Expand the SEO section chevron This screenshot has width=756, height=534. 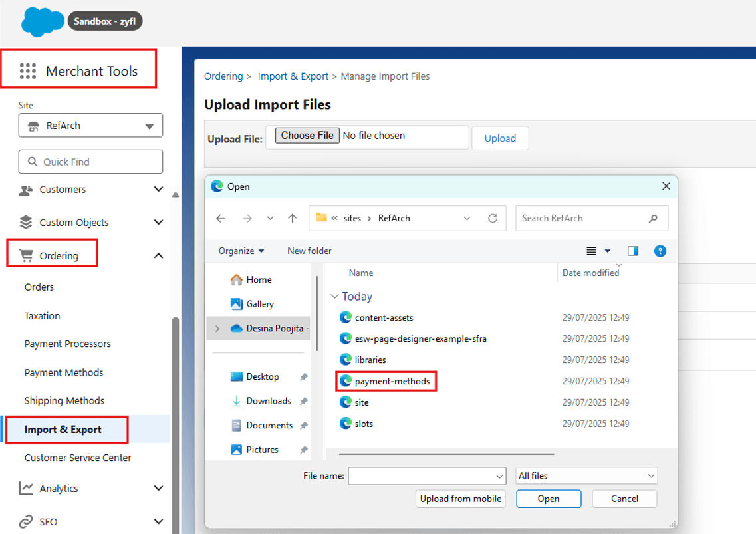tap(159, 521)
